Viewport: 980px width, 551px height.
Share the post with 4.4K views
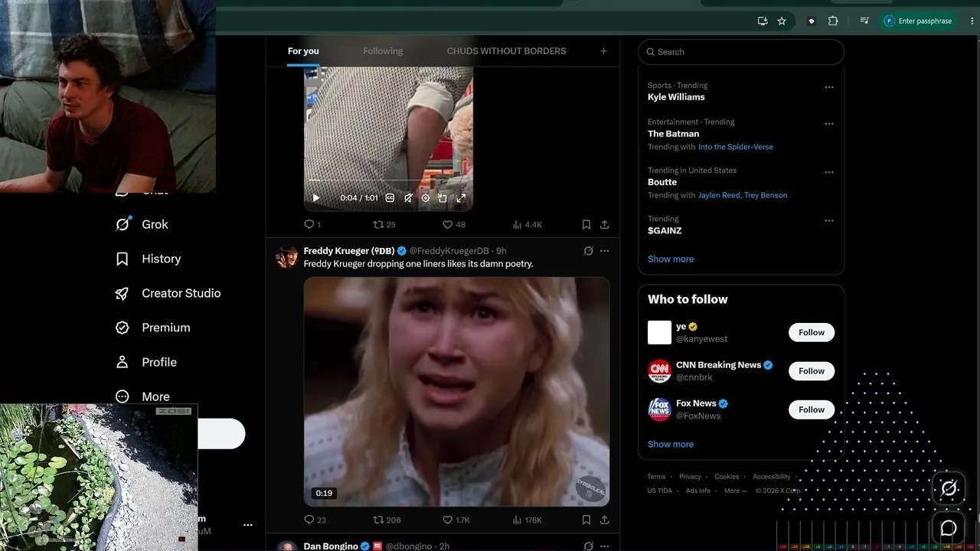604,224
